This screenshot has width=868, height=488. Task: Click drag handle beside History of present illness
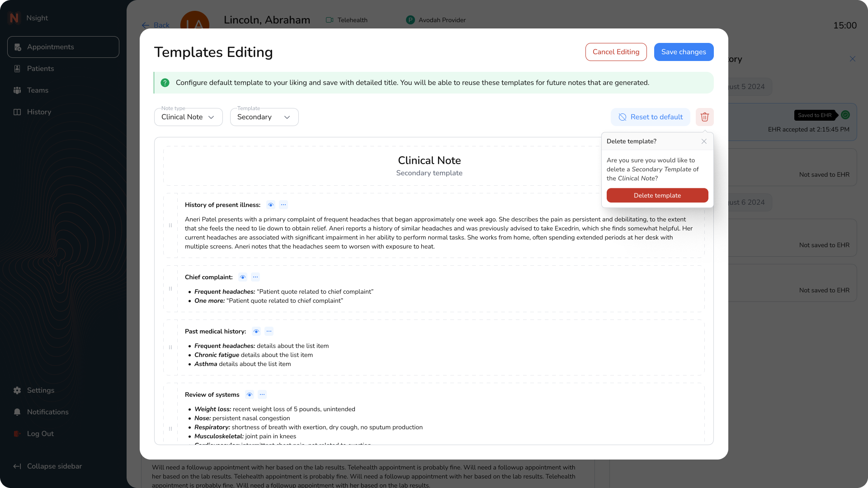pos(170,225)
